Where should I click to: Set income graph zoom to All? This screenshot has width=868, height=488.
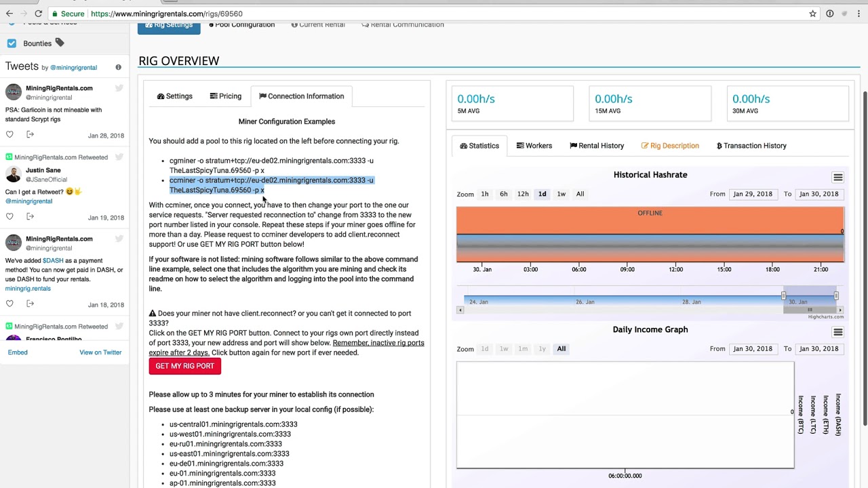click(561, 348)
